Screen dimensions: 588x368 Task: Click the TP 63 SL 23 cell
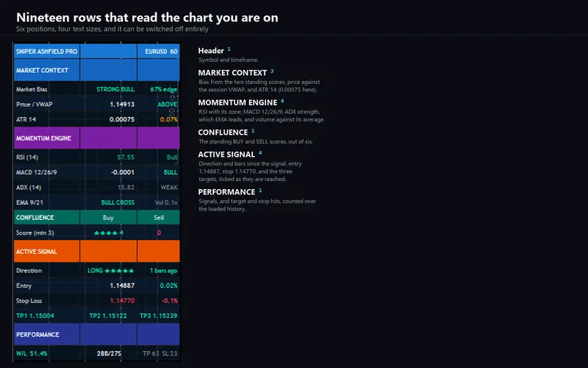pos(160,353)
